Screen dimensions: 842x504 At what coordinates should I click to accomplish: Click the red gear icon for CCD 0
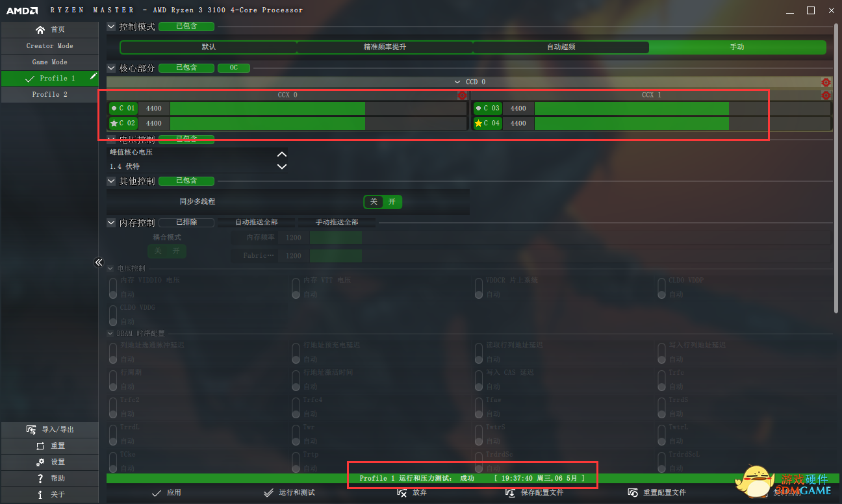coord(826,82)
